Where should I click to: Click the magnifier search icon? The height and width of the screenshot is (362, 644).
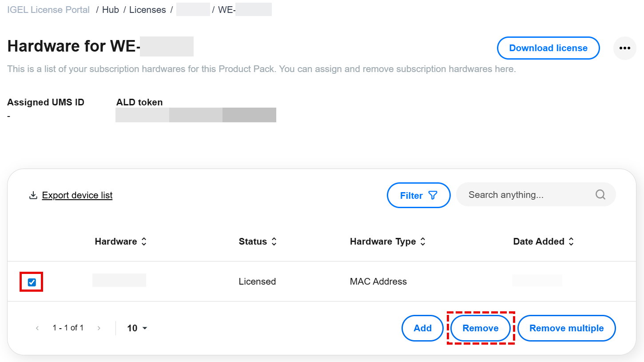600,195
